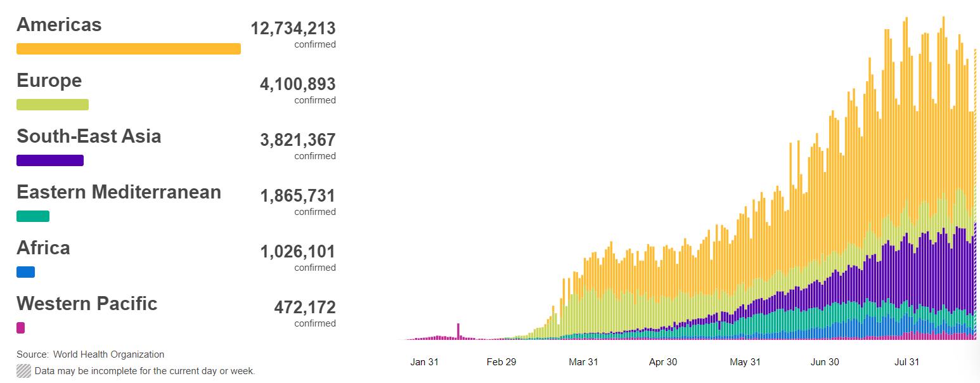Select the Africa region heading

coord(43,248)
